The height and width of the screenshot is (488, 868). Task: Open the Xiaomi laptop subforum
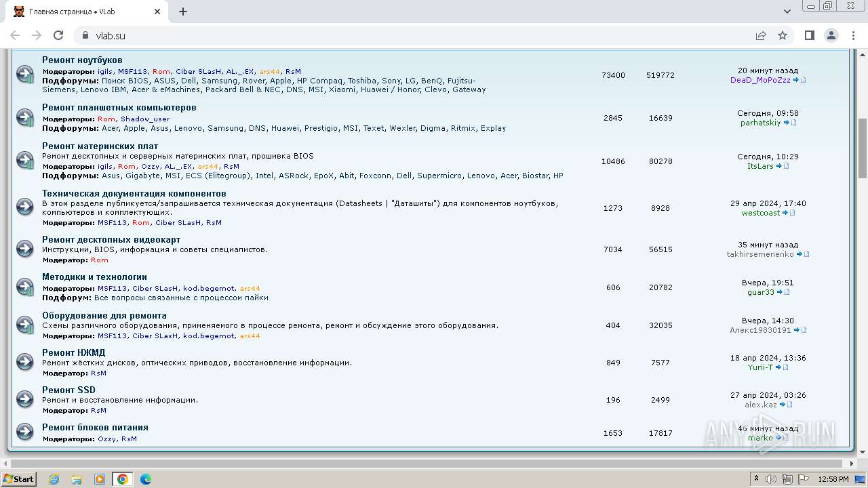pyautogui.click(x=342, y=89)
